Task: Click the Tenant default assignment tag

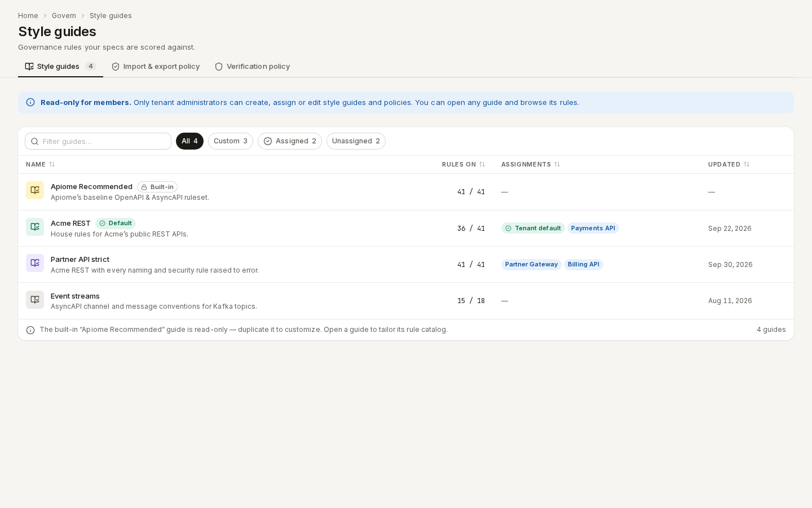Action: (533, 229)
